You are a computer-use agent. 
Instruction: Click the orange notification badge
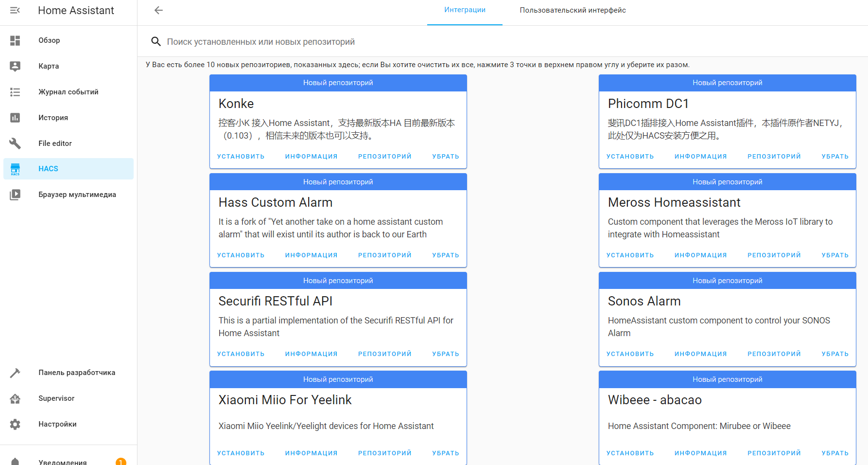click(x=121, y=462)
